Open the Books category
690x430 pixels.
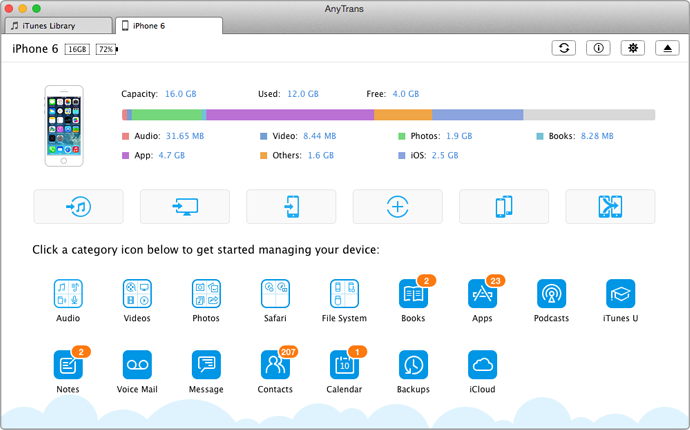coord(413,294)
